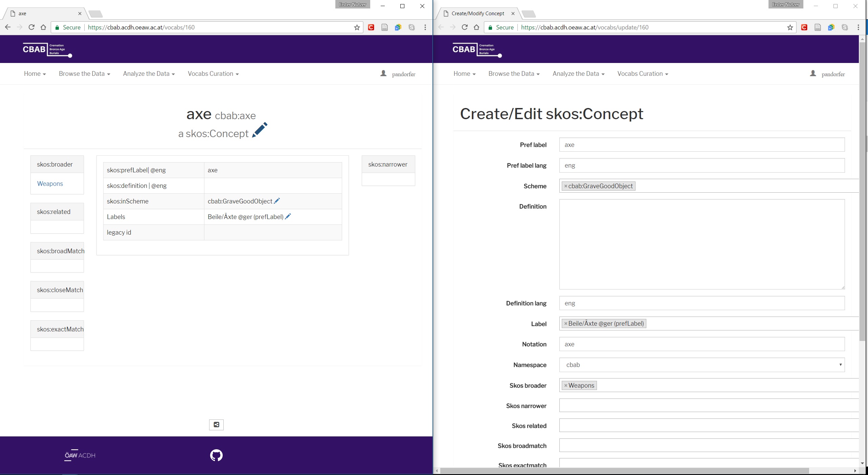This screenshot has width=868, height=475.
Task: Open the GitHub icon in footer
Action: pyautogui.click(x=216, y=455)
